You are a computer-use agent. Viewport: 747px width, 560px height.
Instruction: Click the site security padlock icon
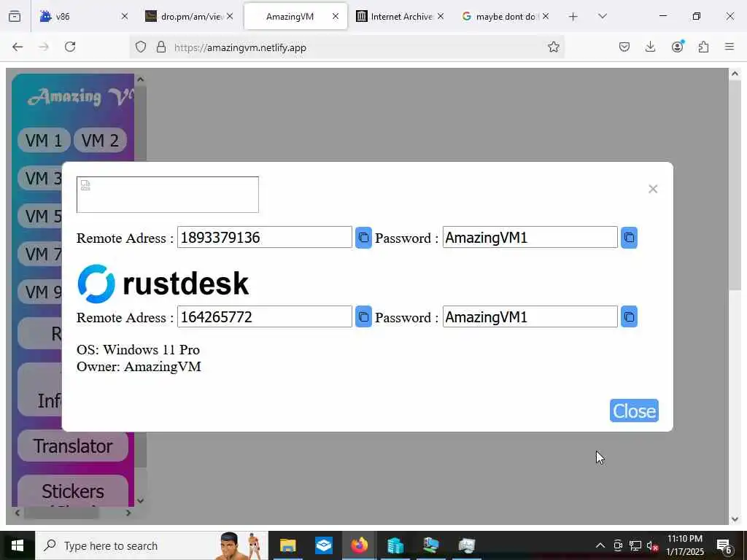[161, 47]
